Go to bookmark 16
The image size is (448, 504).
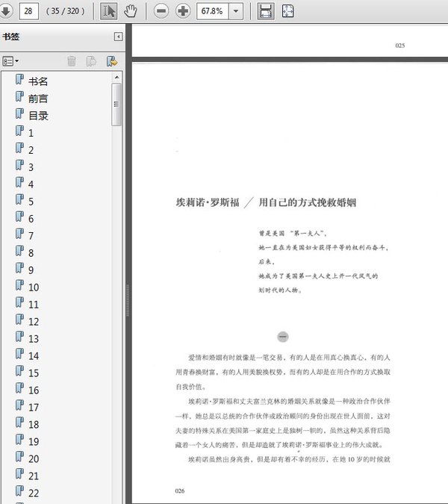[34, 390]
